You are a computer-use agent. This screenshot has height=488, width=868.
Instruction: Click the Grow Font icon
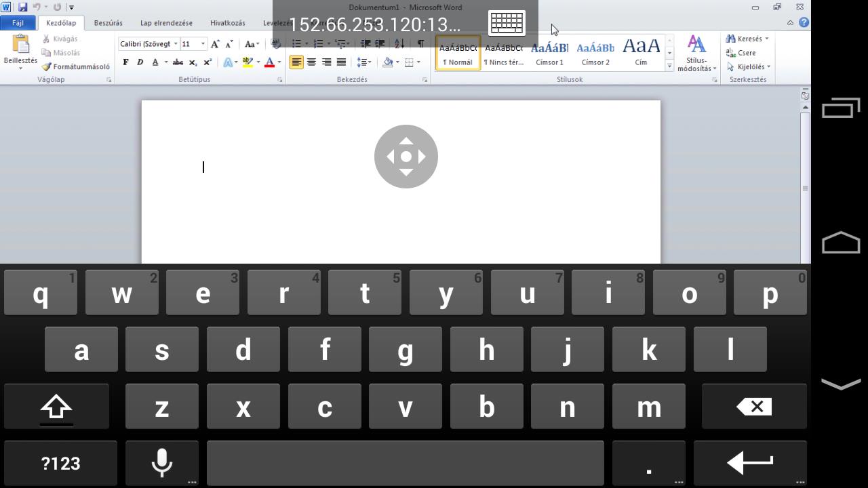click(x=215, y=44)
